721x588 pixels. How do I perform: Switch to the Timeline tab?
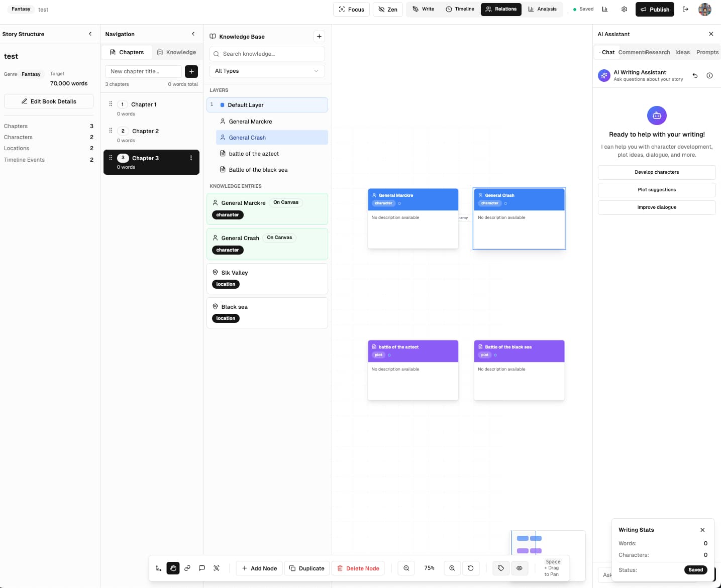[x=460, y=9]
